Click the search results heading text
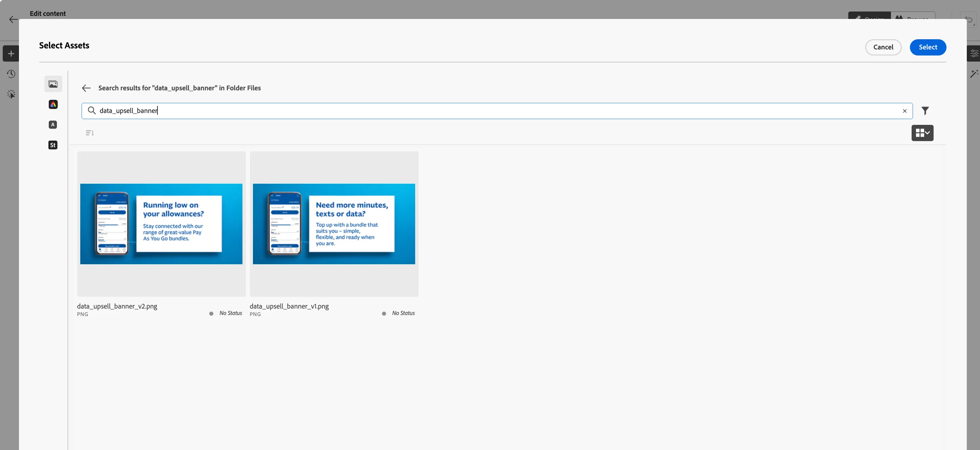980x450 pixels. pyautogui.click(x=179, y=88)
